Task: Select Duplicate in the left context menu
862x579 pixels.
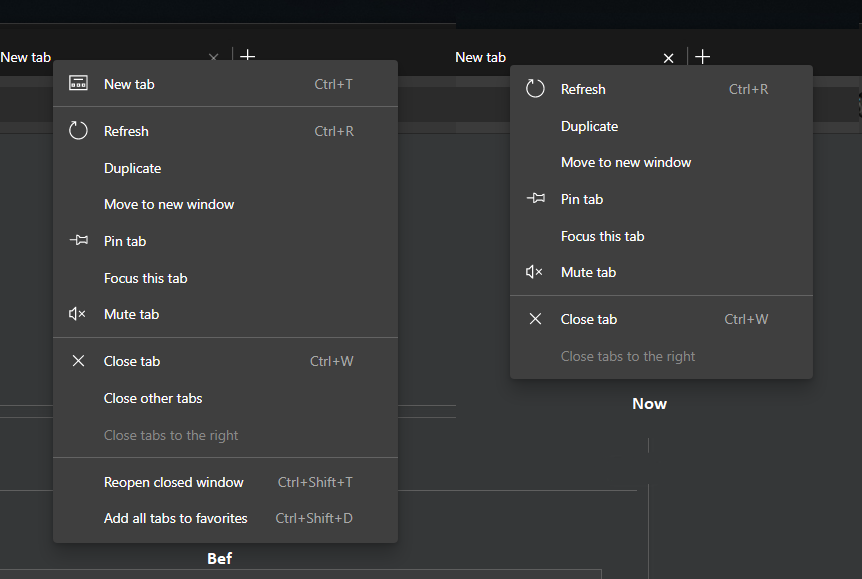Action: (x=225, y=168)
